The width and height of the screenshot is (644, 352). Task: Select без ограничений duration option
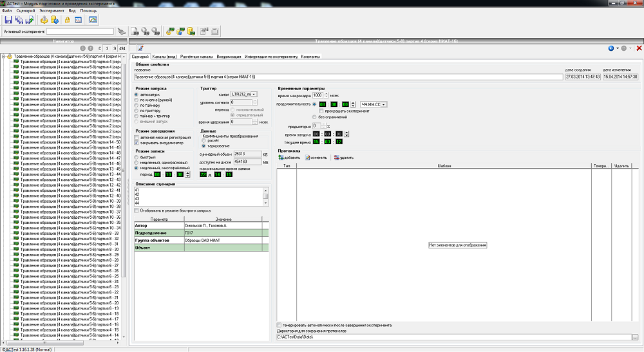tap(314, 117)
